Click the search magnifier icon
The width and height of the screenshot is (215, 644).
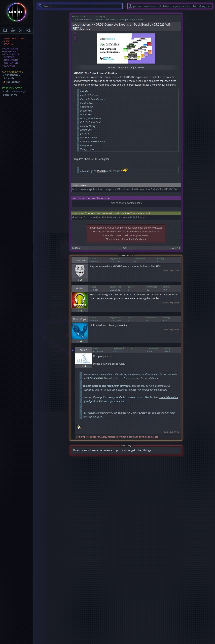coord(40,6)
